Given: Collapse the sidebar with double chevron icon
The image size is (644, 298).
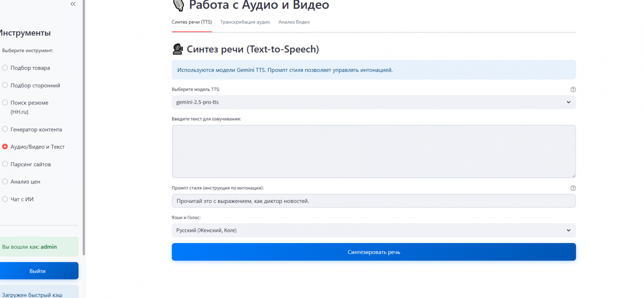Looking at the screenshot, I should point(73,4).
